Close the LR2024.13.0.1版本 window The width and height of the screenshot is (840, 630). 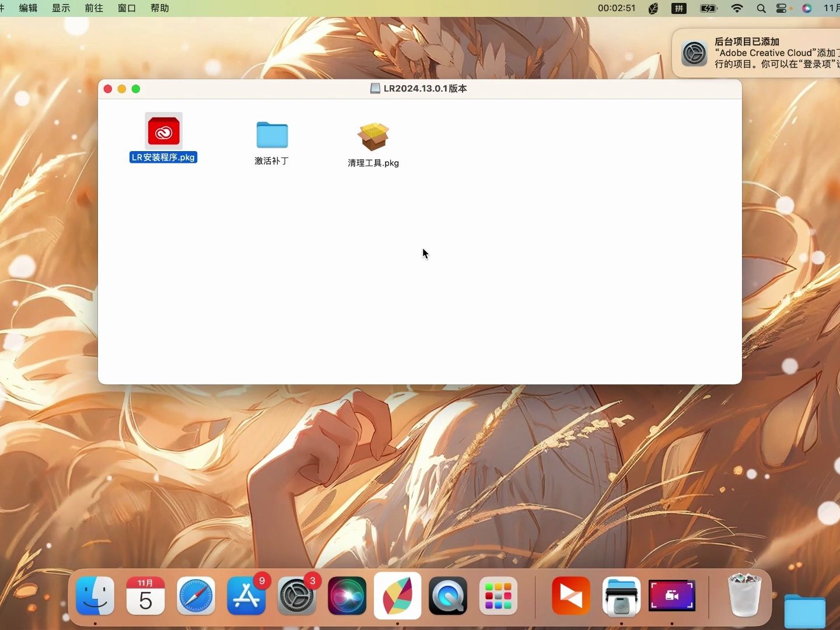(x=108, y=89)
